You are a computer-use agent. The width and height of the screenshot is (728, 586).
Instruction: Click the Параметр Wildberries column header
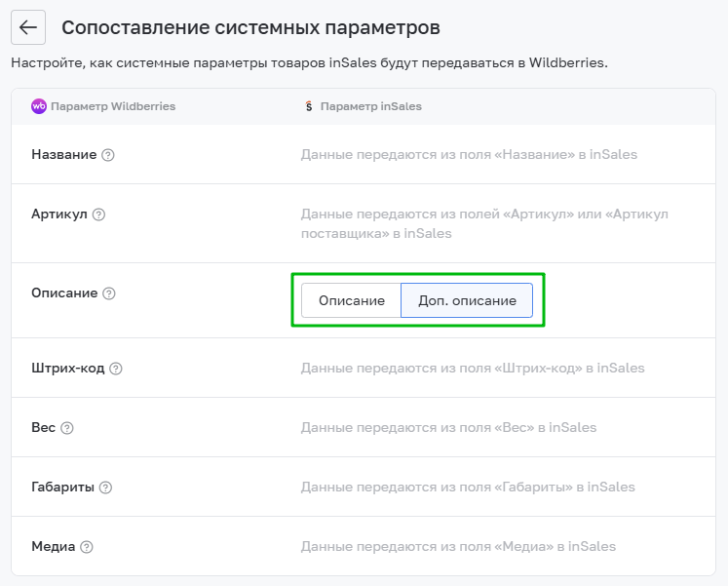click(x=113, y=106)
